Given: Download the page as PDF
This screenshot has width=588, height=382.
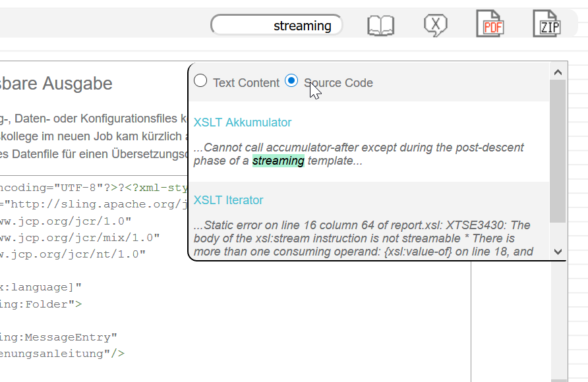Looking at the screenshot, I should [x=490, y=24].
